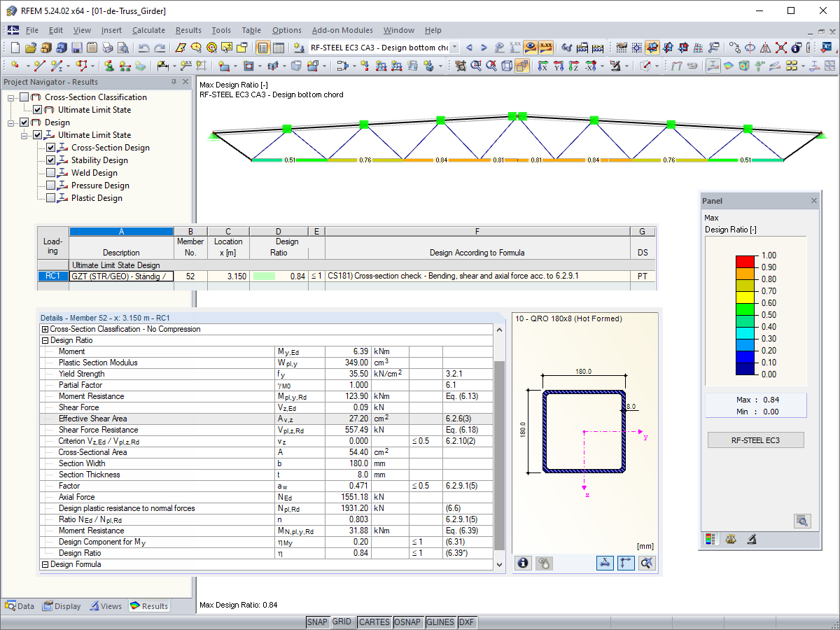This screenshot has width=840, height=630.
Task: Open the color scale tab in Panel
Action: (x=711, y=539)
